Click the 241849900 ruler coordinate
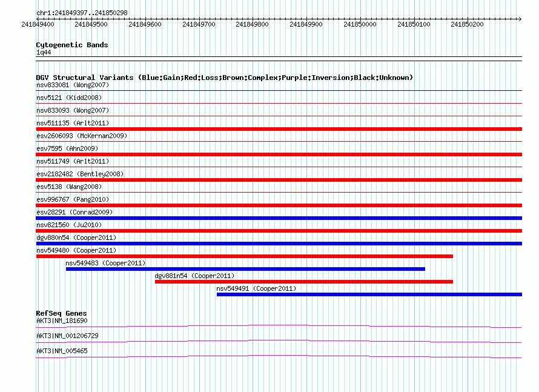 tap(306, 24)
